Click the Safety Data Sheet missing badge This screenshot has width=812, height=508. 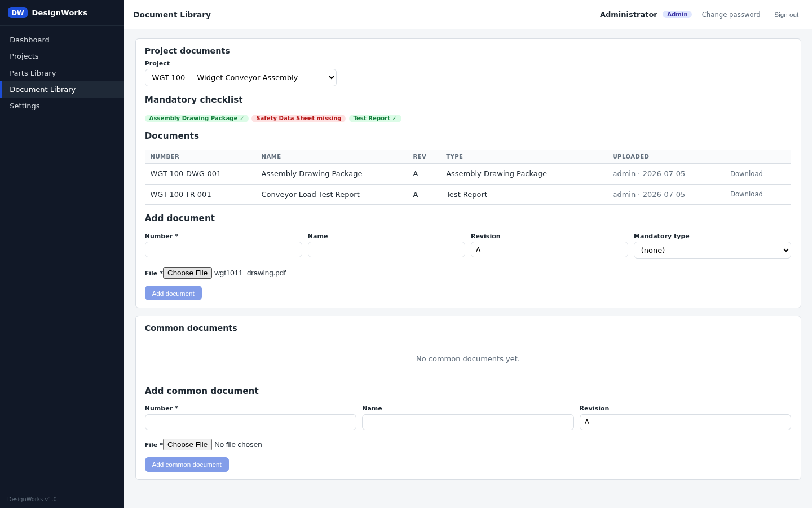coord(298,119)
